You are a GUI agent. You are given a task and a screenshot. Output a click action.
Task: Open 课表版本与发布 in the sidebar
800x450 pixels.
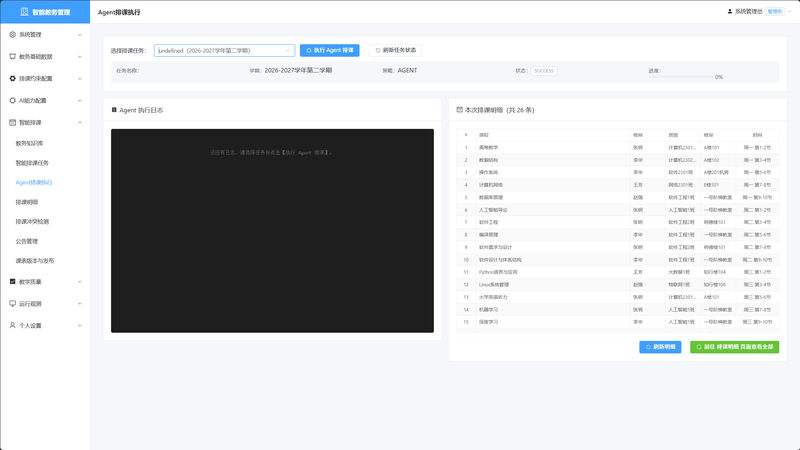[x=35, y=261]
